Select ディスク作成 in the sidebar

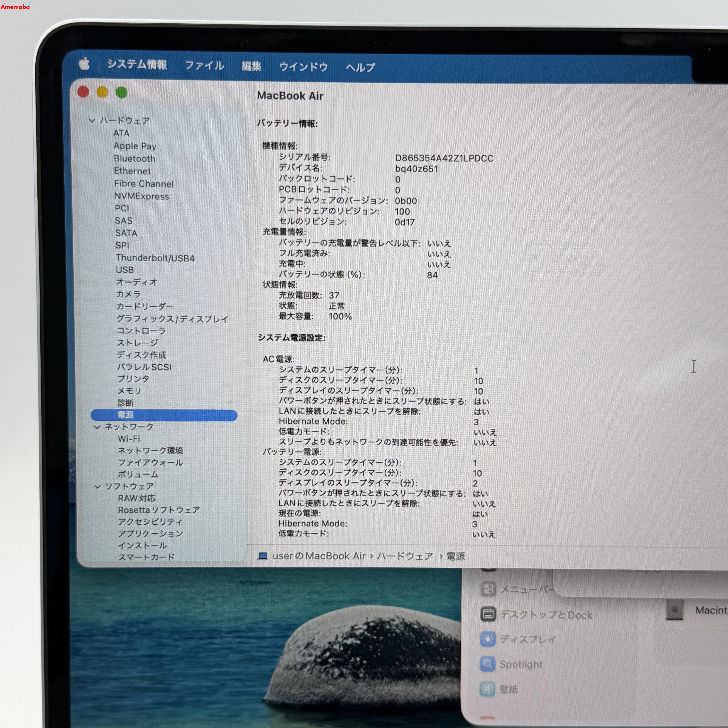coord(142,355)
